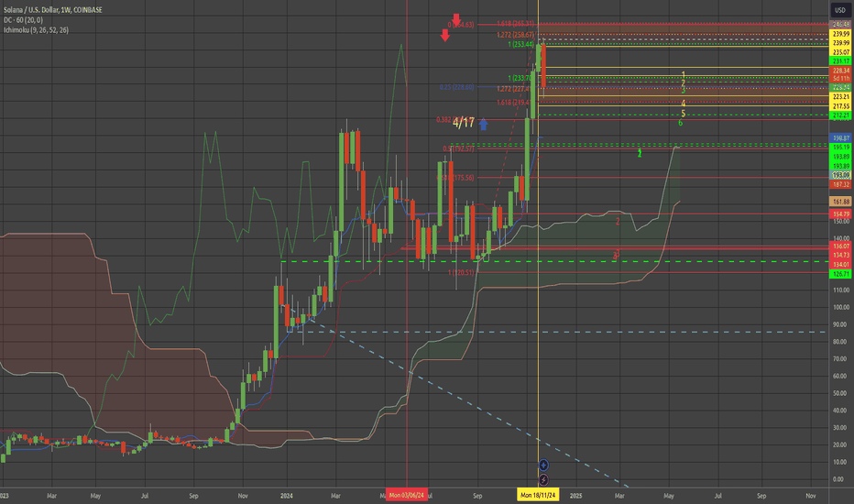Open the USD currency selector on the price scale

pos(840,10)
